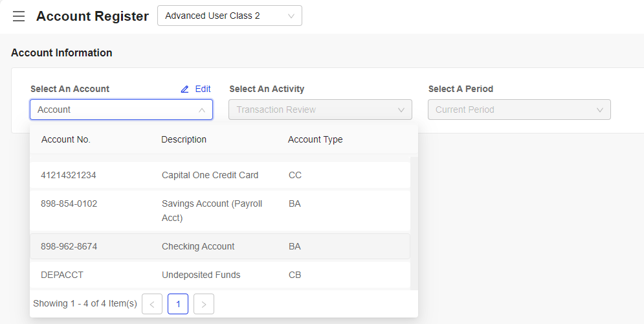Click the pencil Edit icon

click(185, 89)
